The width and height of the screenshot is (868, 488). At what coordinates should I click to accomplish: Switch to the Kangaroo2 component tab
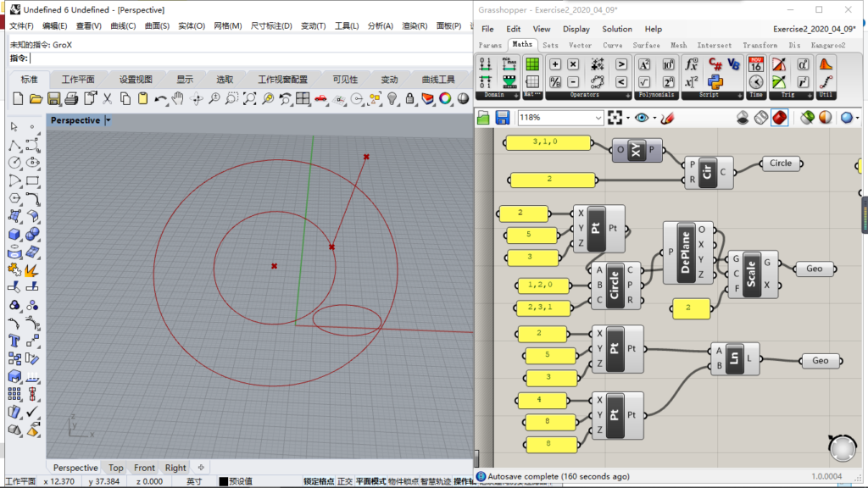point(828,46)
